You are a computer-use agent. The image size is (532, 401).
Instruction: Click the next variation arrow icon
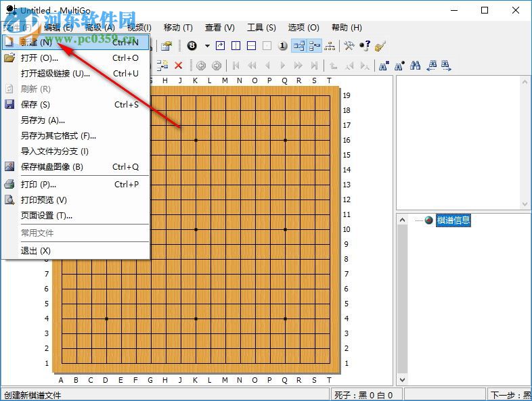click(365, 65)
